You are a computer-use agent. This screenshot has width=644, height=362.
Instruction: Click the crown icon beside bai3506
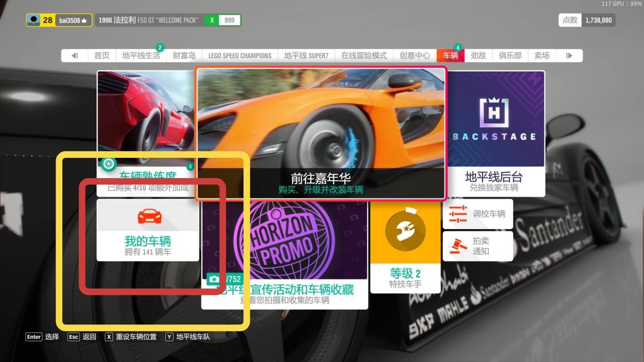[84, 20]
